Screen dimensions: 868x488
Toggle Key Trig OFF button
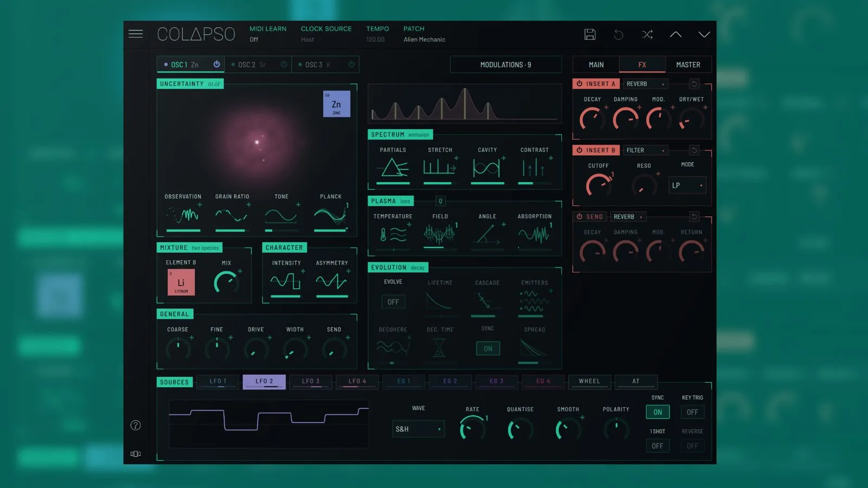point(692,412)
